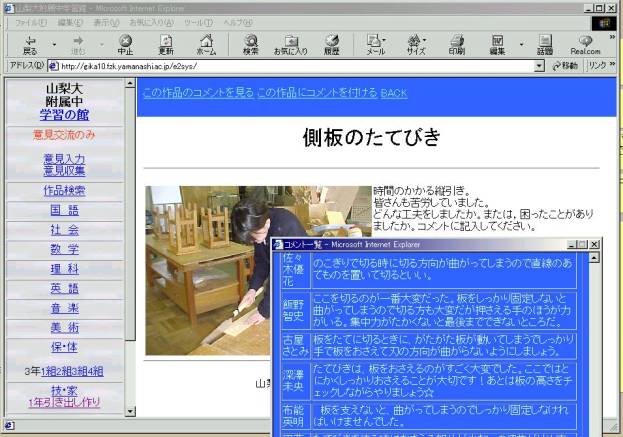Click the Size (サイズ) toolbar icon

[416, 45]
